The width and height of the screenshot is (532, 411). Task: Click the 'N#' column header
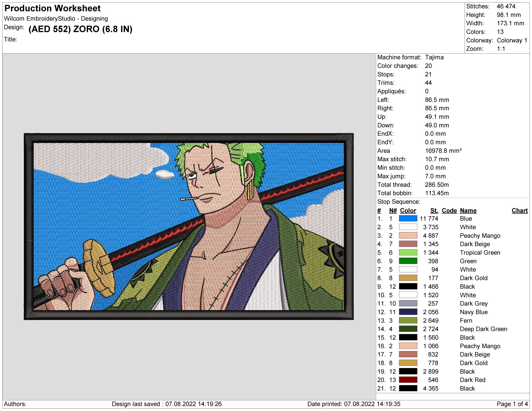point(393,210)
